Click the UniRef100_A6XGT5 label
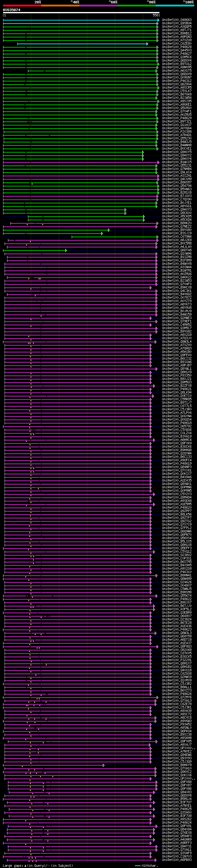This screenshot has height=868, width=197. tap(177, 71)
